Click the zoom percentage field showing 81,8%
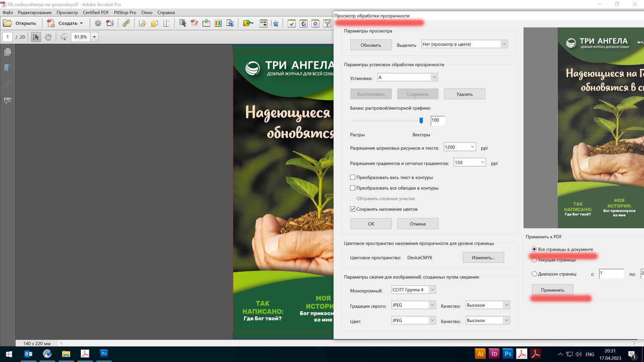The height and width of the screenshot is (362, 644). tap(81, 37)
